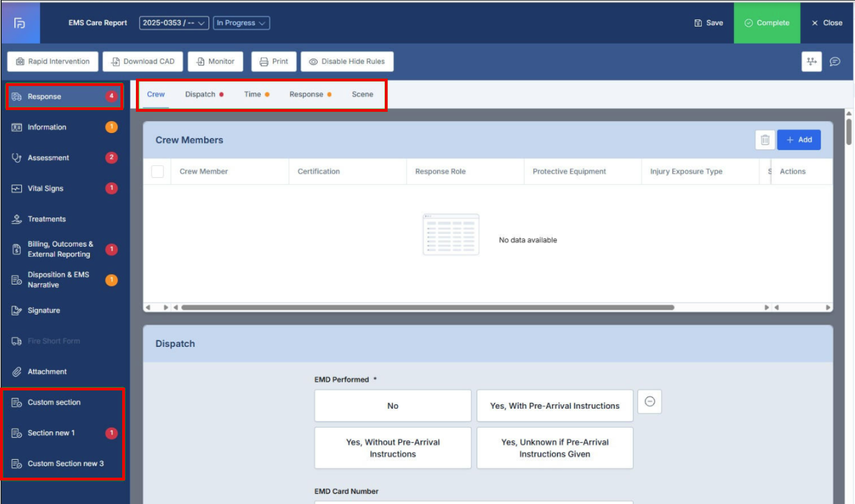Click the app logo icon in header
Viewport: 855px width, 504px height.
[20, 23]
